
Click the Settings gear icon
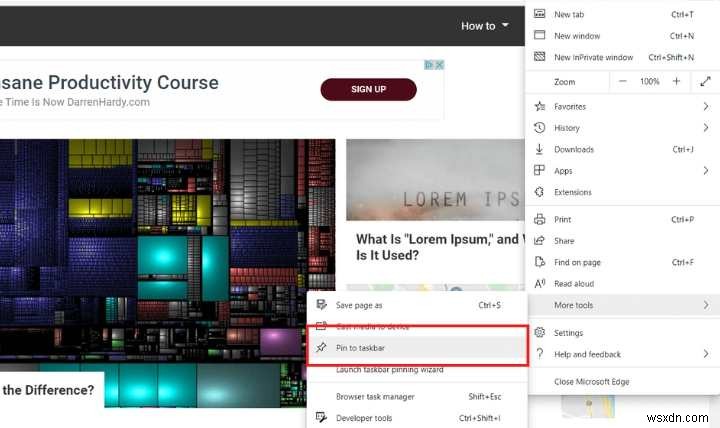(x=540, y=332)
